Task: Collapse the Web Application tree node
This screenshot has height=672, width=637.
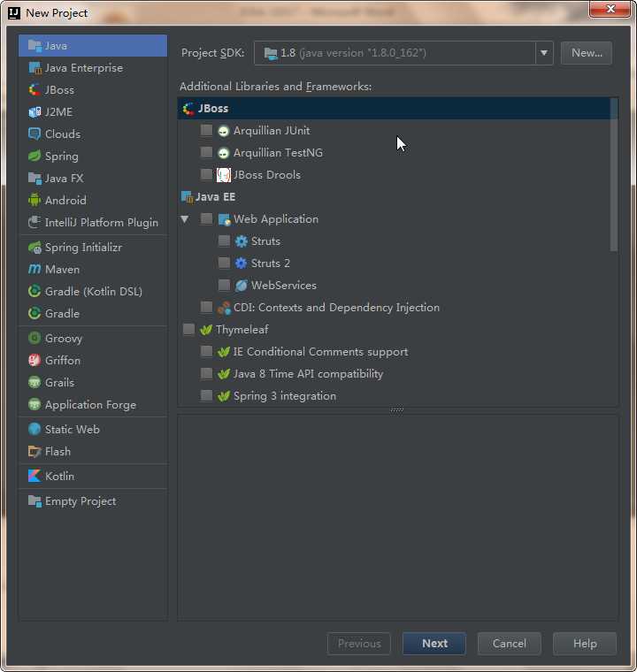Action: tap(185, 219)
